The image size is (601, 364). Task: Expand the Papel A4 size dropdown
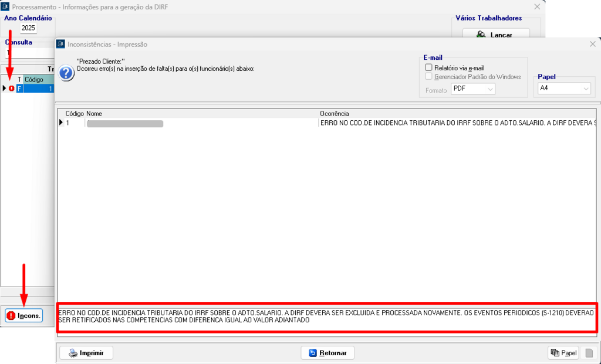563,89
